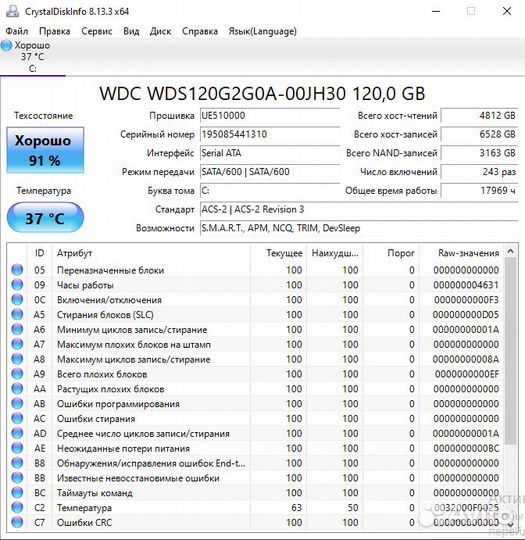Click the Хорошо 91 % health status button
525x540 pixels.
pos(45,150)
